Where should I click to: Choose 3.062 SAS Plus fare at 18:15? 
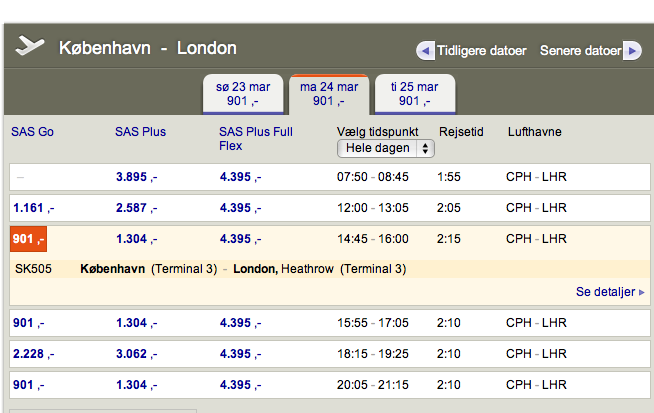[137, 353]
